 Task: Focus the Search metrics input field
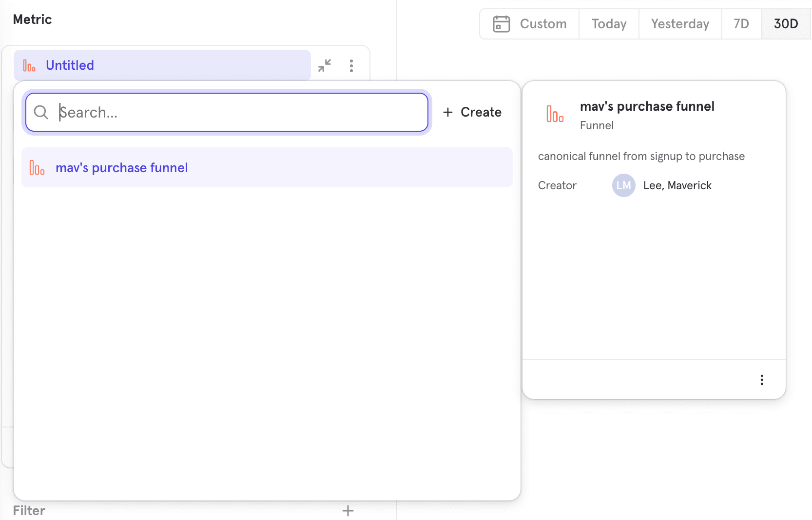239,112
